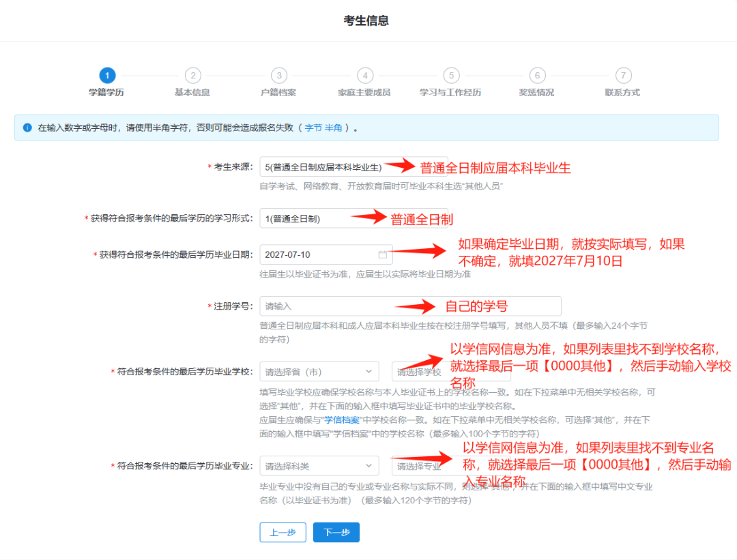Screen dimensions: 737x560
Task: Open the 考生来源 dropdown
Action: click(x=353, y=167)
